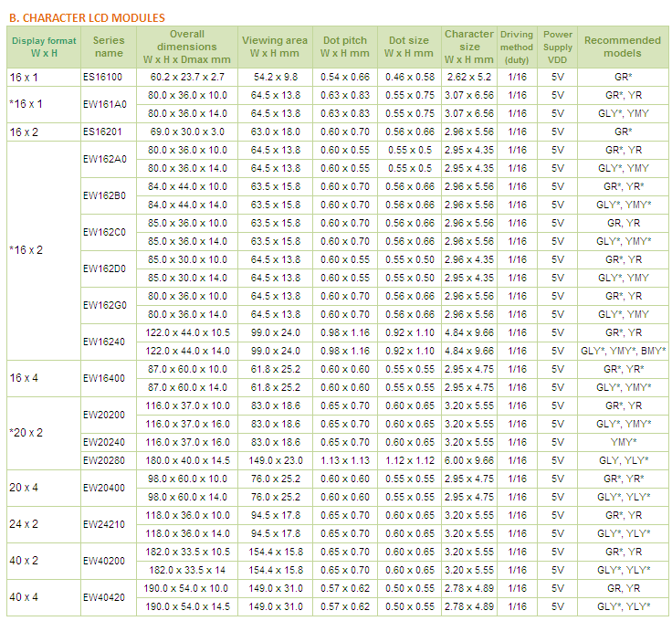Select the EW162G0 series name cell

[x=109, y=305]
